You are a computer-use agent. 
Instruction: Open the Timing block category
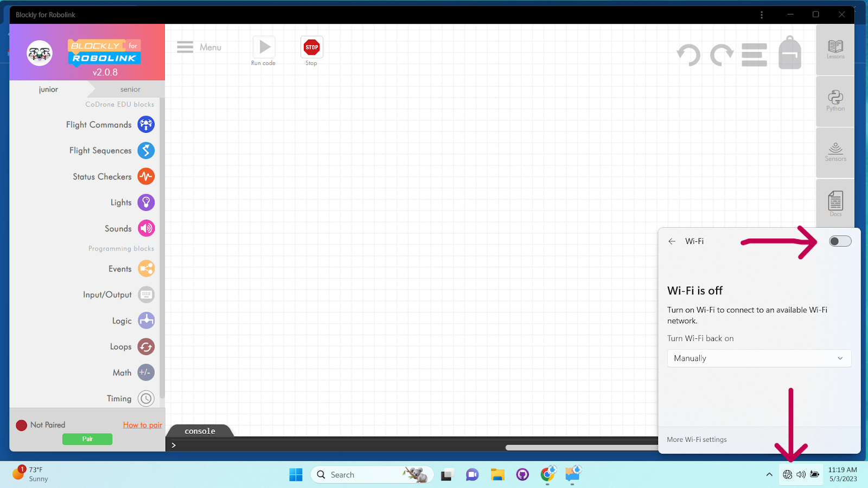coord(130,399)
